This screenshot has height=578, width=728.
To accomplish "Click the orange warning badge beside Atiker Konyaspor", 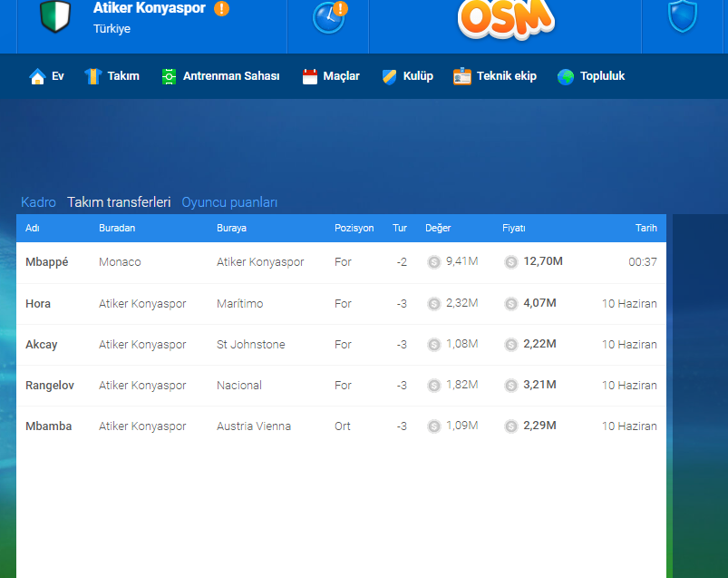I will click(x=221, y=8).
